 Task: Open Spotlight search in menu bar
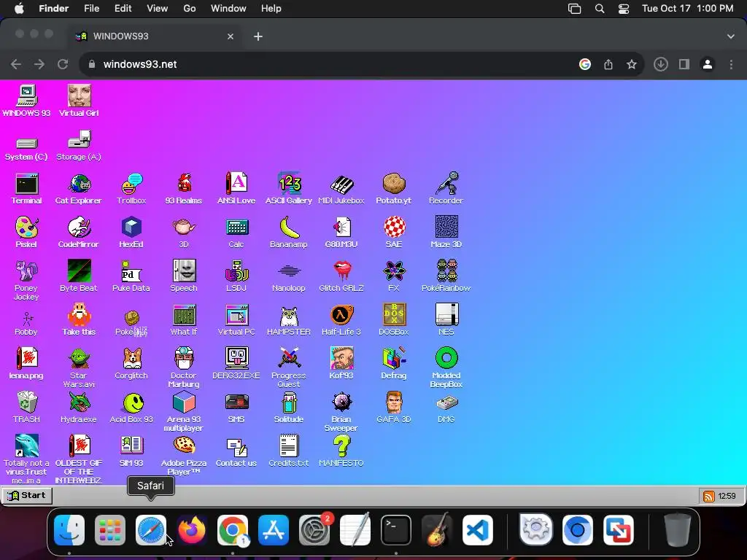click(600, 9)
